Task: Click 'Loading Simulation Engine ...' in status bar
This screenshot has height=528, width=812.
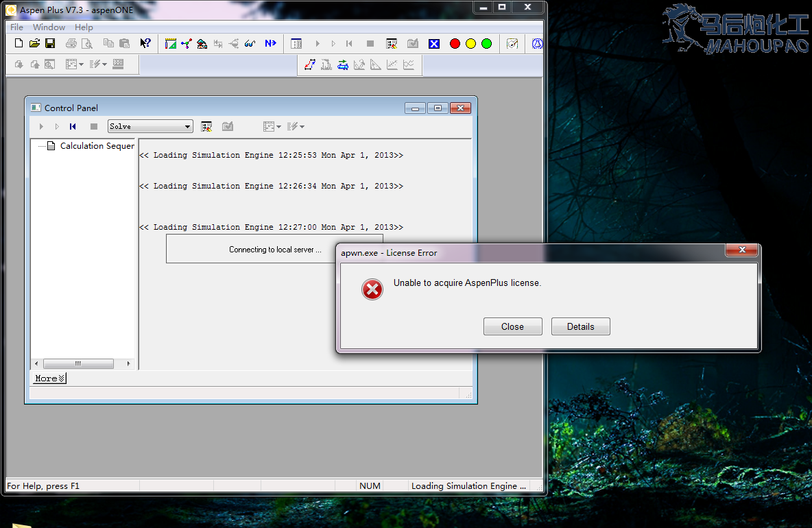Action: (x=468, y=485)
